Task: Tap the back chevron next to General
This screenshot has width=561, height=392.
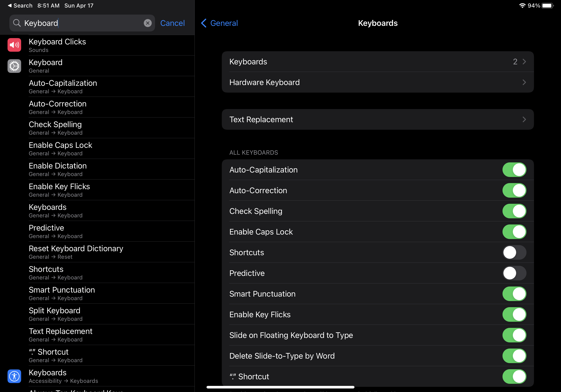Action: tap(204, 23)
